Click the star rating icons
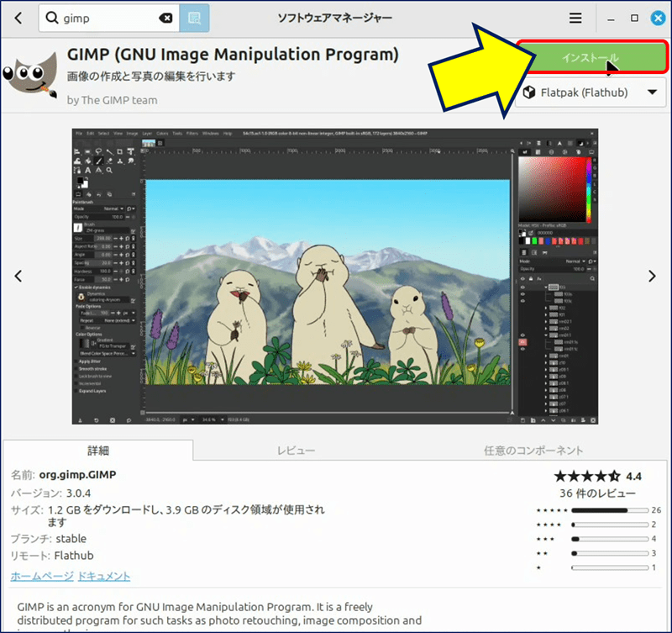This screenshot has width=672, height=633. click(586, 476)
